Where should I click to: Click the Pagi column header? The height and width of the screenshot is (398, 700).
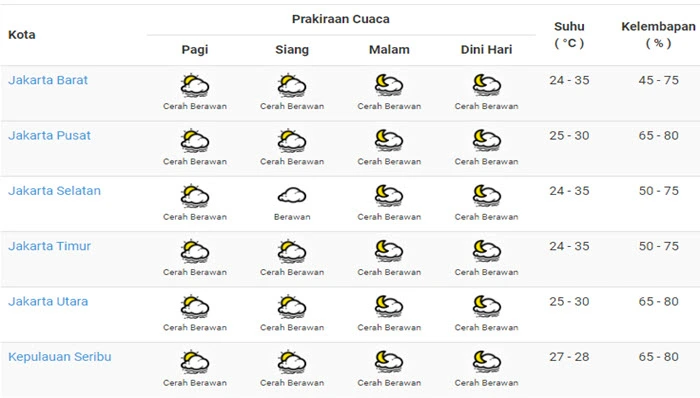195,50
